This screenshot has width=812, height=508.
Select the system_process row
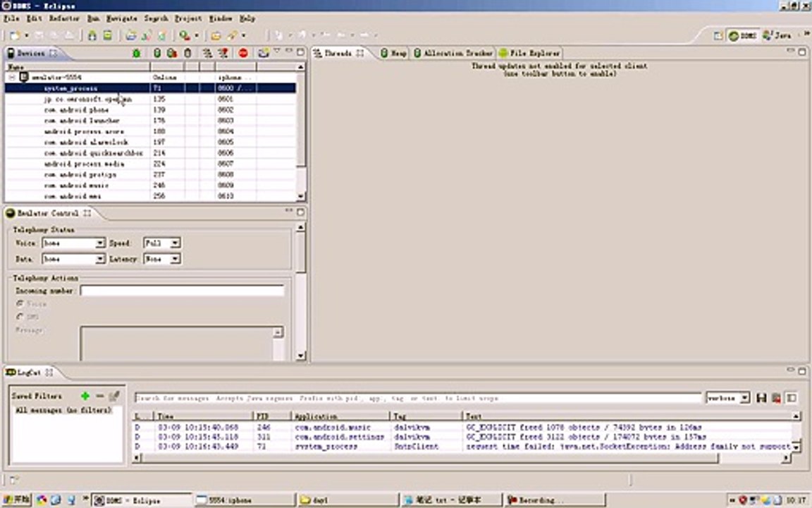[x=150, y=88]
